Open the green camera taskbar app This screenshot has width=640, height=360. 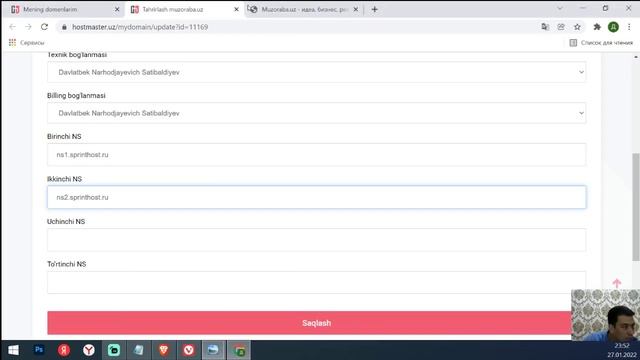coord(114,350)
